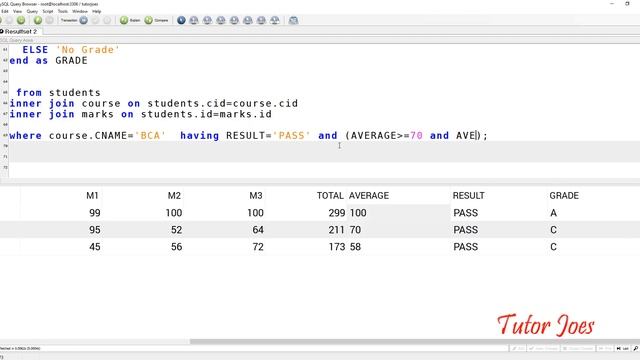Click the Search magnifier icon at bottom right
This screenshot has width=640, height=360.
point(636,349)
